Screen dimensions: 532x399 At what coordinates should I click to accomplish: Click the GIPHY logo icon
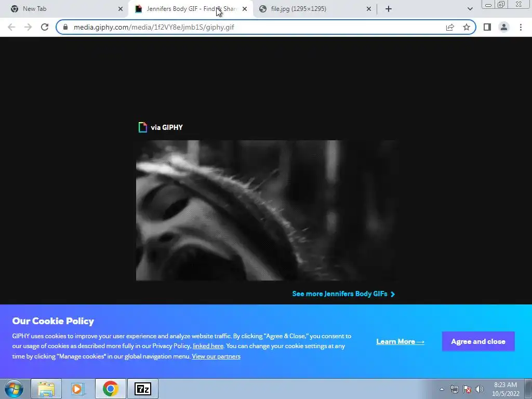[142, 127]
